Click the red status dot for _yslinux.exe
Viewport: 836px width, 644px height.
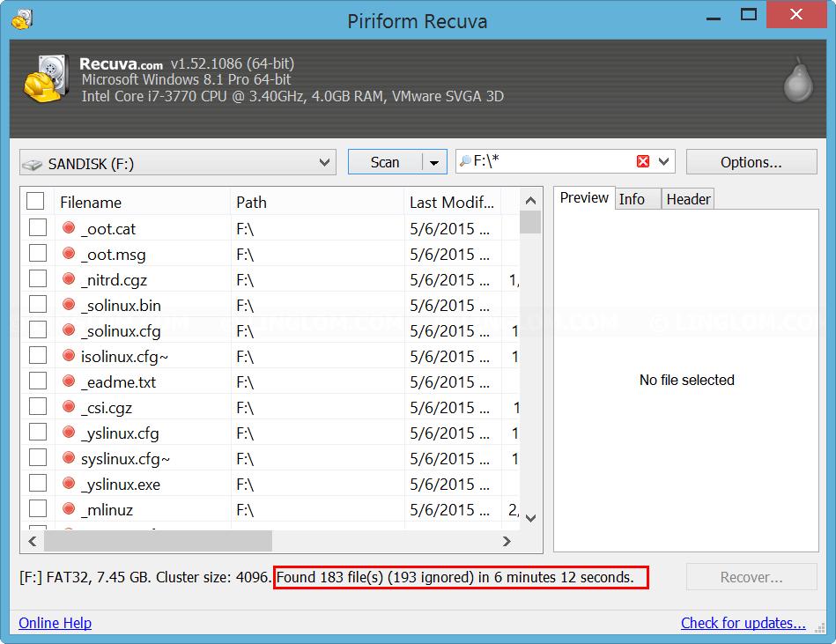[68, 484]
